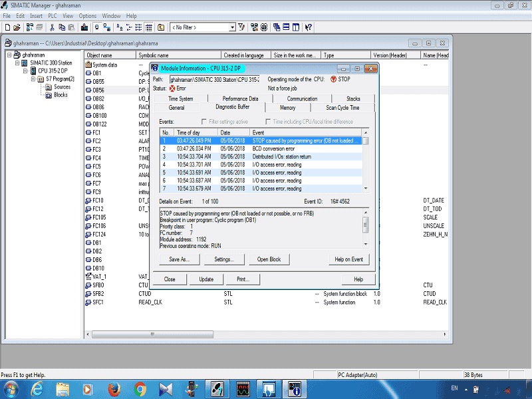
Task: Open the PLC menu
Action: pos(53,16)
